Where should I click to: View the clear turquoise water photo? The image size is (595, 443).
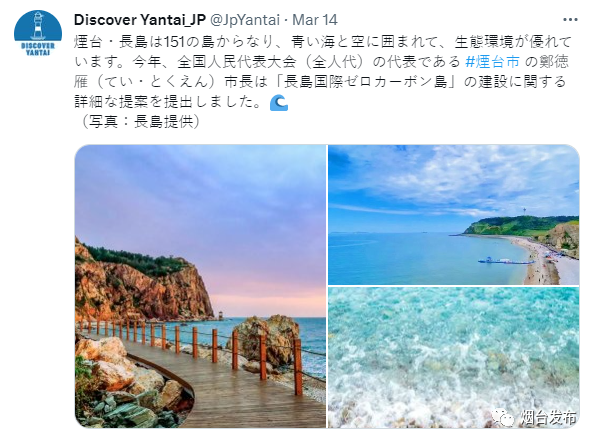[x=453, y=358]
